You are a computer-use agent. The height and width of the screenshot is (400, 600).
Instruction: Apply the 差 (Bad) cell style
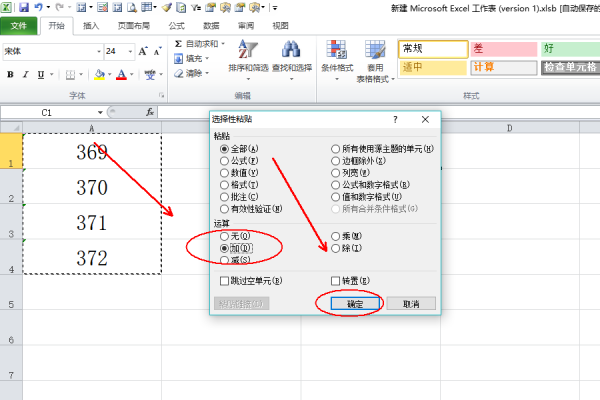[x=504, y=49]
